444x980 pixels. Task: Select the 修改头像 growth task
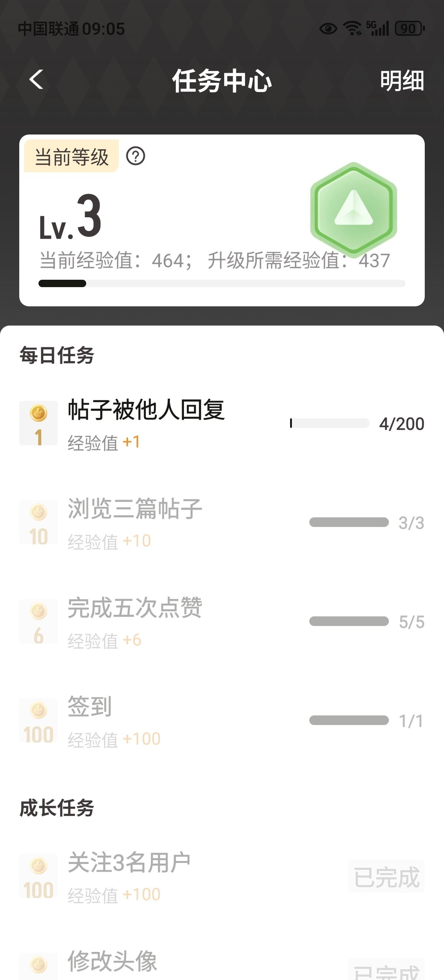[112, 961]
